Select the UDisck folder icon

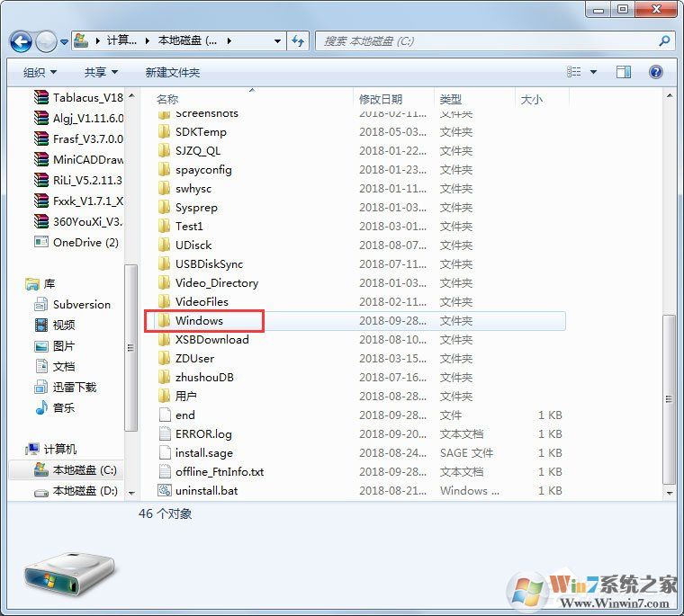(164, 245)
